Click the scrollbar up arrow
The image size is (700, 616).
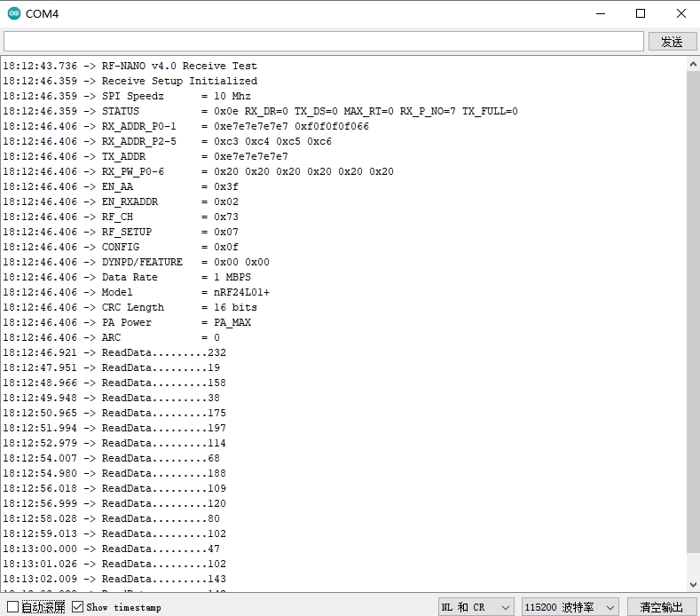[693, 64]
